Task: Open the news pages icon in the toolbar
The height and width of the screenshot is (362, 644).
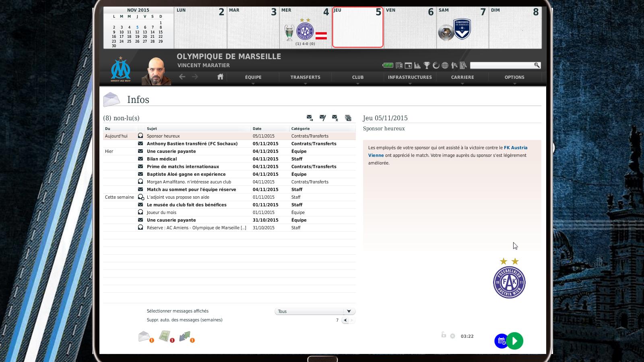Action: click(x=399, y=65)
